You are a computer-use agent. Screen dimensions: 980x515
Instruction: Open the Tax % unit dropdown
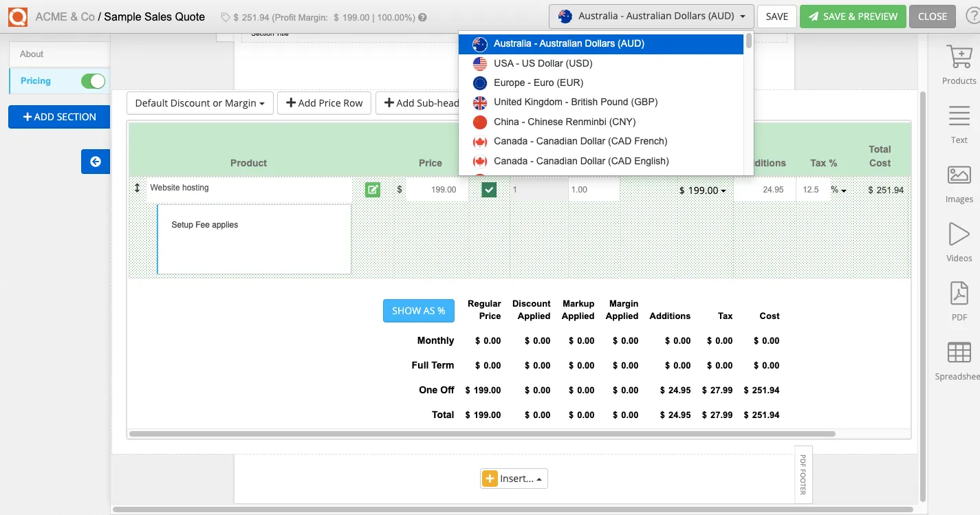(839, 190)
